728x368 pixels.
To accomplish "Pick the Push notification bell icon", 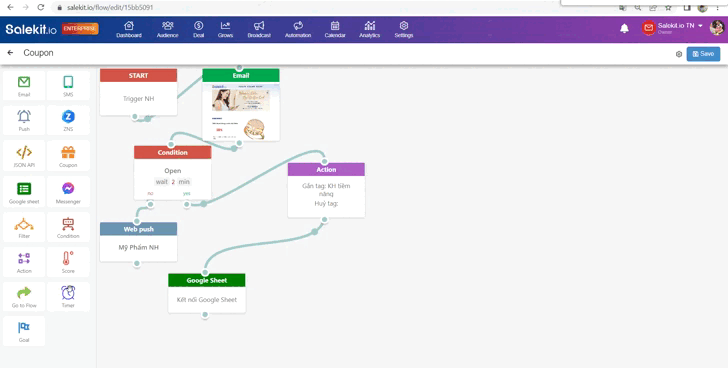I will pyautogui.click(x=24, y=116).
